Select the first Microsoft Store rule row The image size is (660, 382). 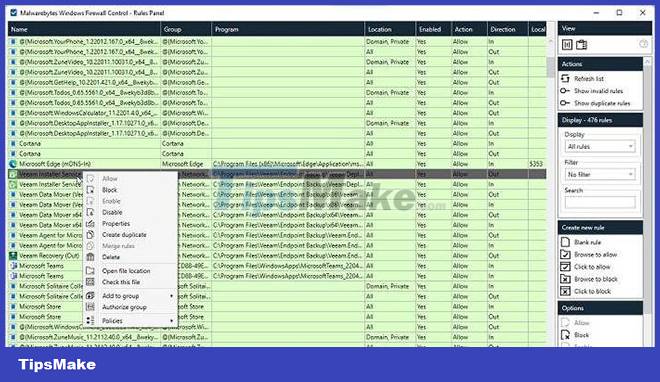(277, 306)
